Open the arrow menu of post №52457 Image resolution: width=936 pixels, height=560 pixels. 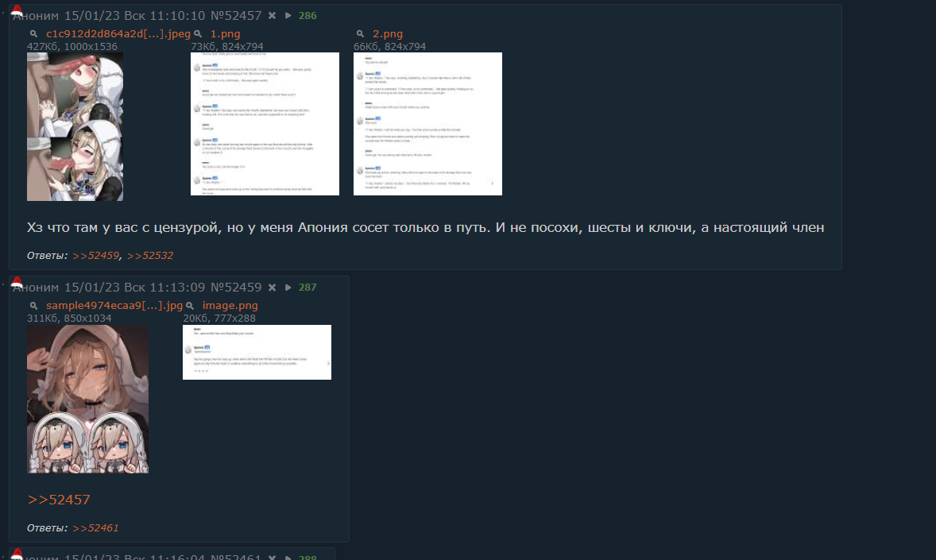coord(288,16)
